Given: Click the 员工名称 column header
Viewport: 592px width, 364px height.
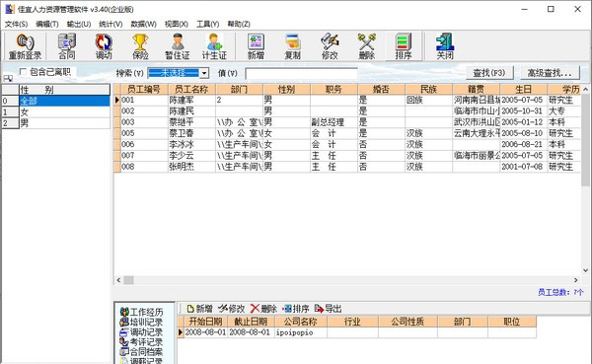Looking at the screenshot, I should [191, 90].
